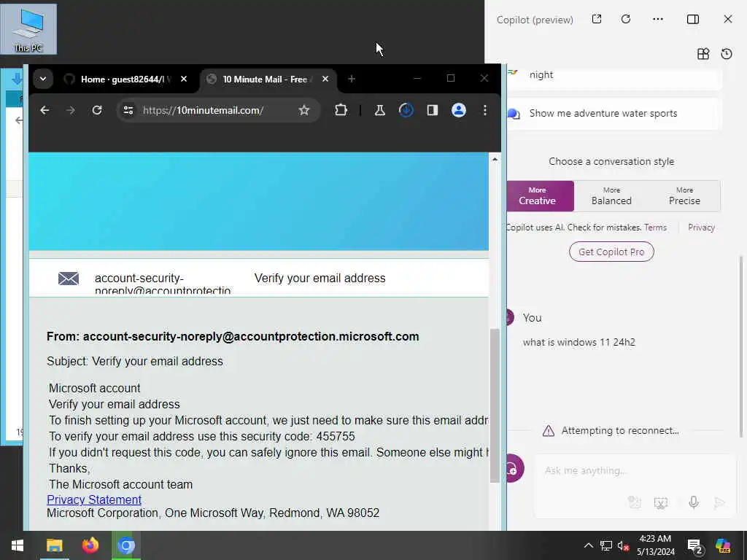This screenshot has width=747, height=560.
Task: Select More Precise conversation style
Action: pos(684,195)
